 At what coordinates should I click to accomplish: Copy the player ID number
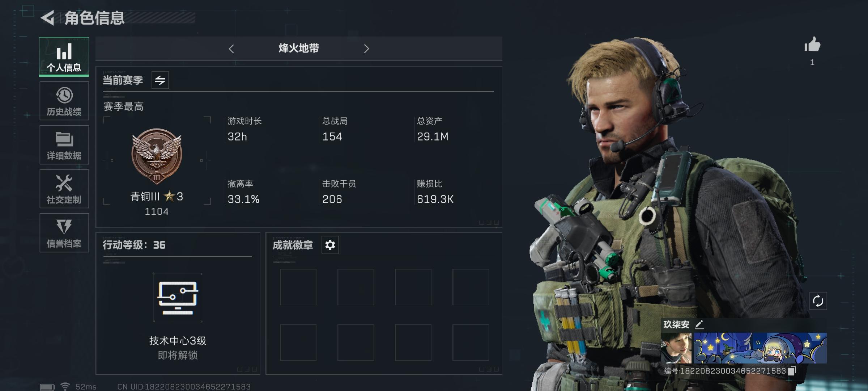pos(792,371)
